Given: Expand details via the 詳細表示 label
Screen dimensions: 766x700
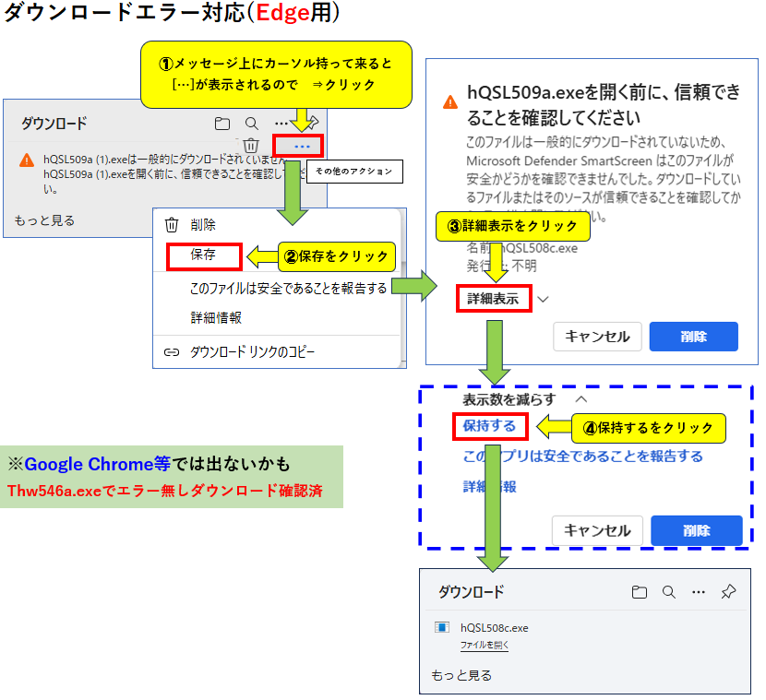Looking at the screenshot, I should tap(493, 299).
